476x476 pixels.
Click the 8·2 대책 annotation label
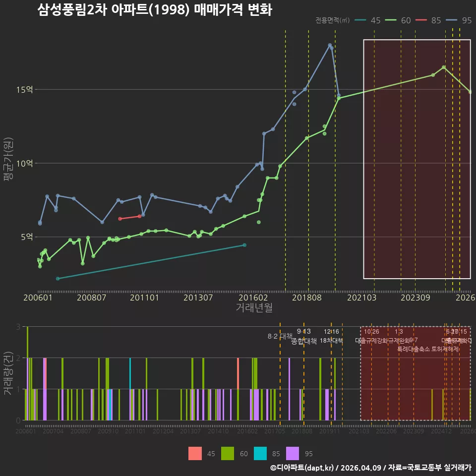tap(280, 336)
